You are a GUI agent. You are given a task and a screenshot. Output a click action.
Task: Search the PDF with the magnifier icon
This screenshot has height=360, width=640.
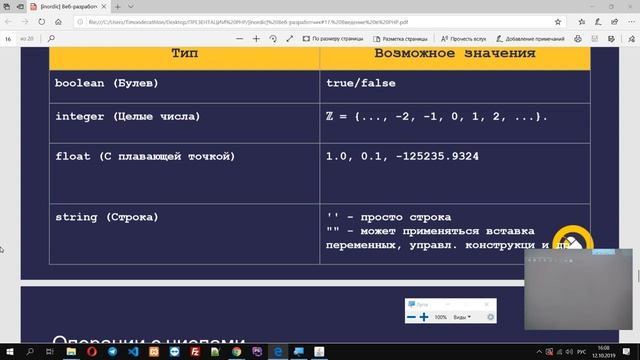click(51, 38)
